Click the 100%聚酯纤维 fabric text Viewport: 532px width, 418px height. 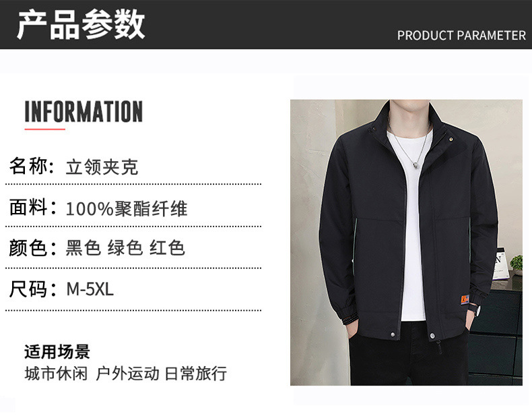pyautogui.click(x=127, y=208)
